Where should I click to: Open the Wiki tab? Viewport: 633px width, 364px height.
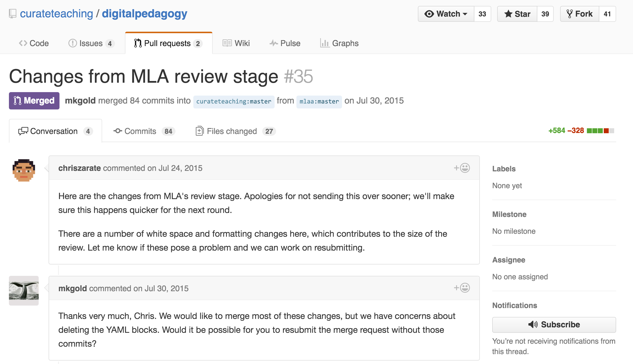[236, 43]
